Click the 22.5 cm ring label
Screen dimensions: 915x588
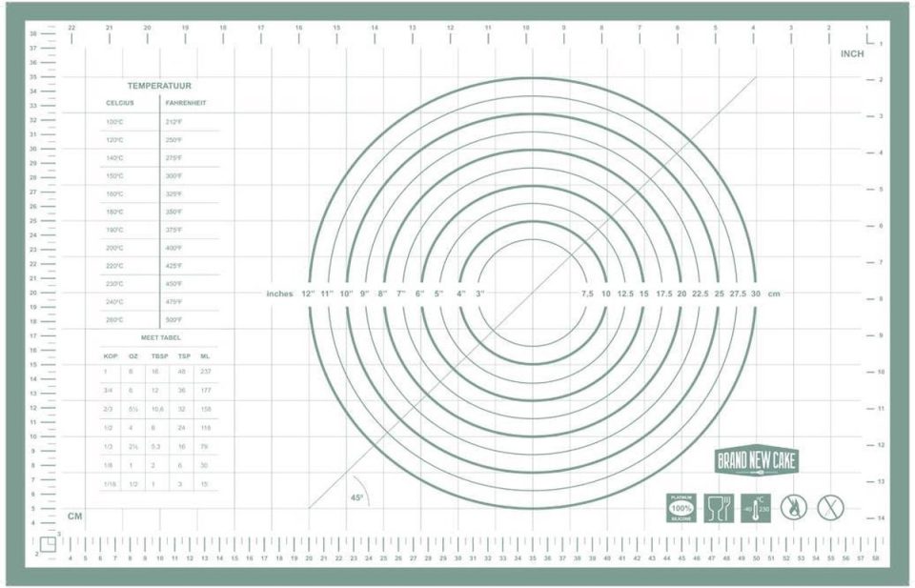[701, 294]
